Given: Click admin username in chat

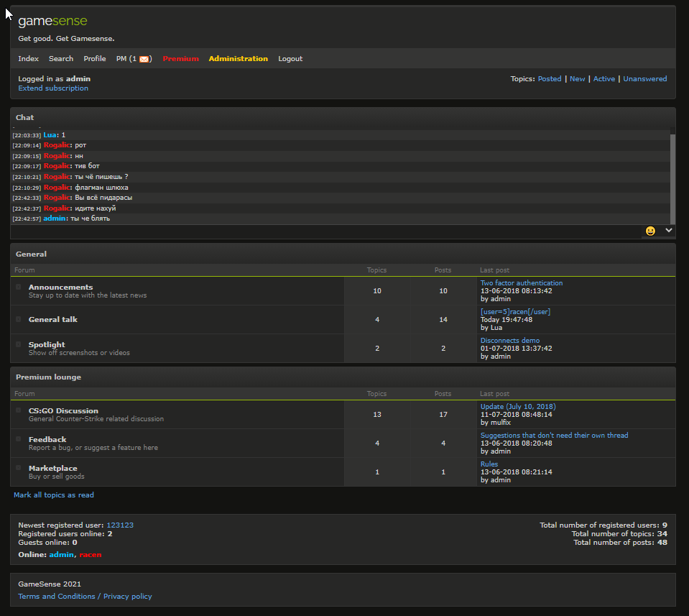Looking at the screenshot, I should pyautogui.click(x=55, y=219).
